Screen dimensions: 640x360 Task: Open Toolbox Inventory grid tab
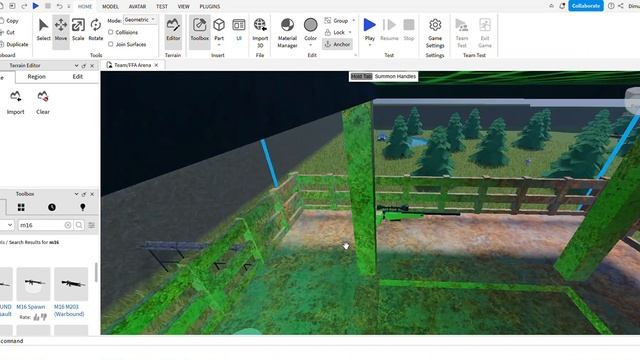21,207
